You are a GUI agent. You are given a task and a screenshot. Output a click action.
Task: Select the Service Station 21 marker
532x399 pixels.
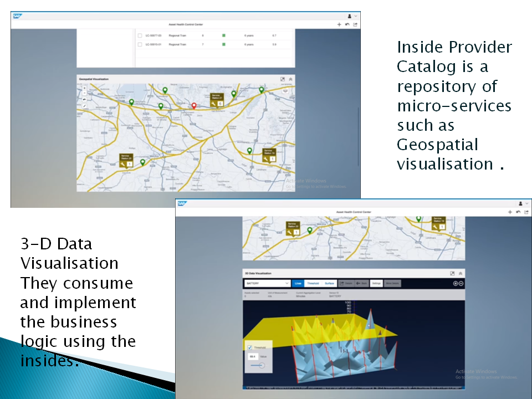(217, 100)
